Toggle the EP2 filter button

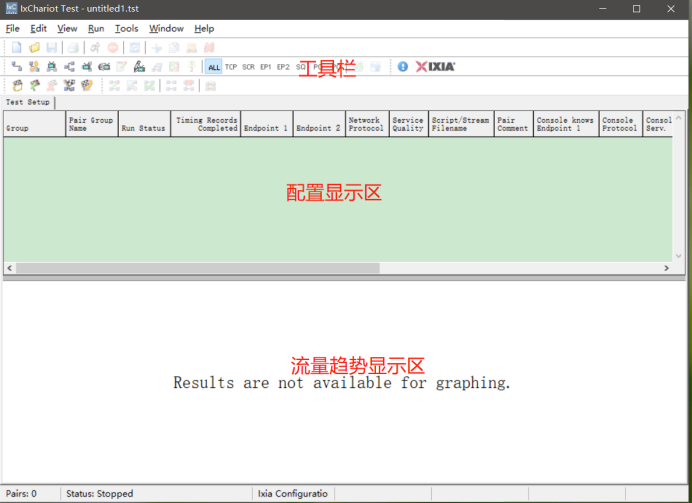283,67
